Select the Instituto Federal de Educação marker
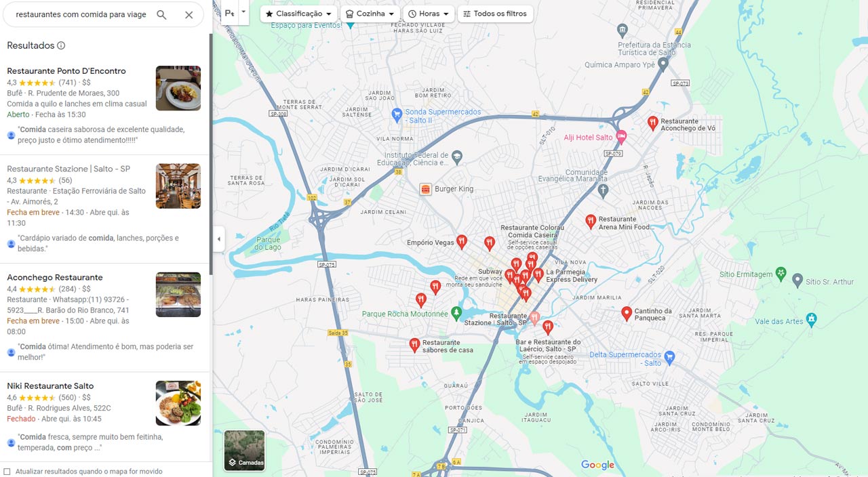868x477 pixels. coord(457,157)
